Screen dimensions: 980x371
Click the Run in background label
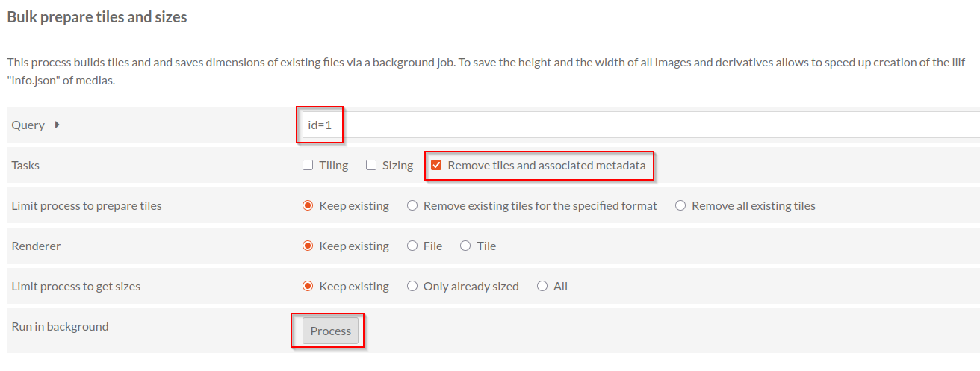(60, 327)
